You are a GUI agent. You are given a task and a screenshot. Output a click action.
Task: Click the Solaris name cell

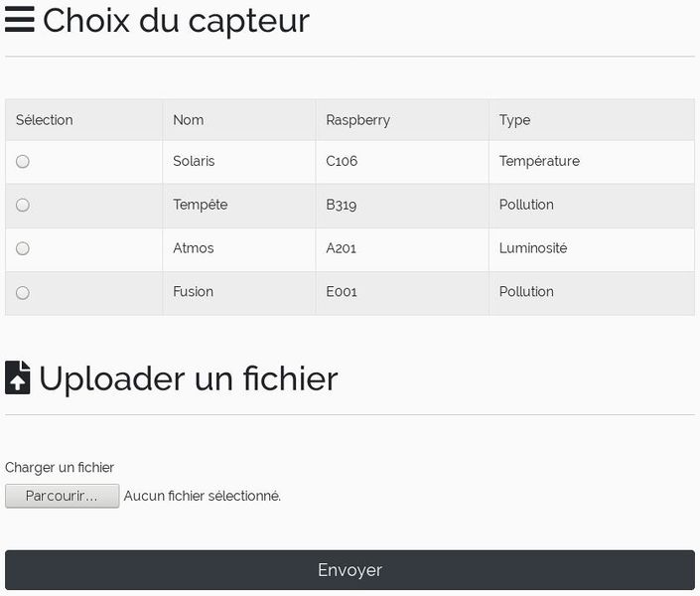(194, 161)
